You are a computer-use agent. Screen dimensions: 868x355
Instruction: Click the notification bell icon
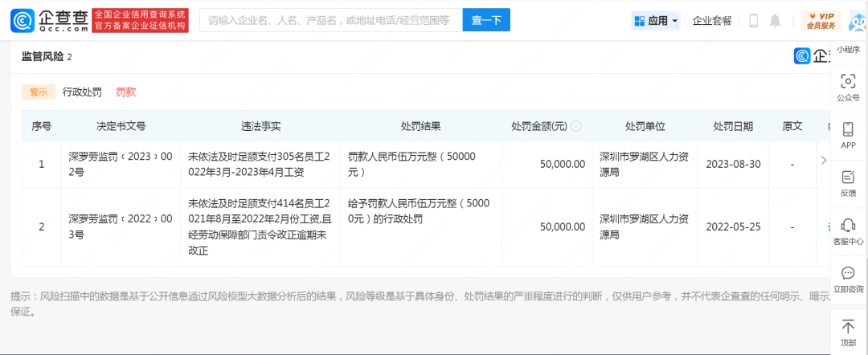775,21
